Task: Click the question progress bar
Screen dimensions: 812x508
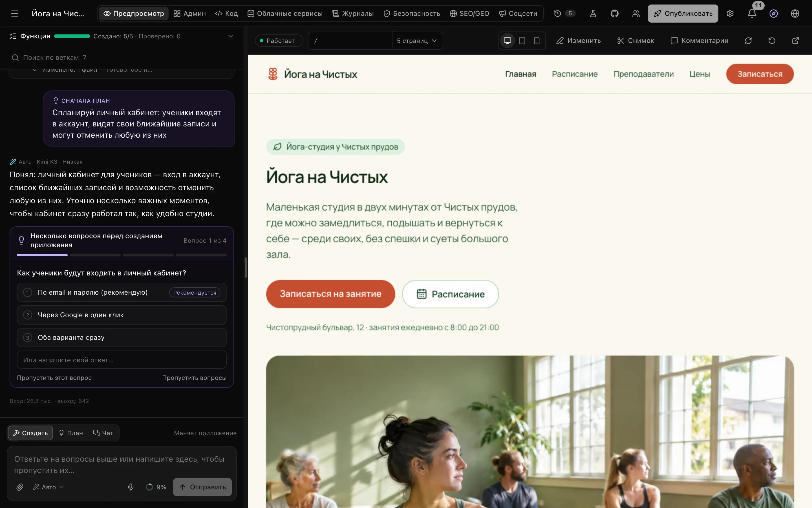Action: (x=122, y=255)
